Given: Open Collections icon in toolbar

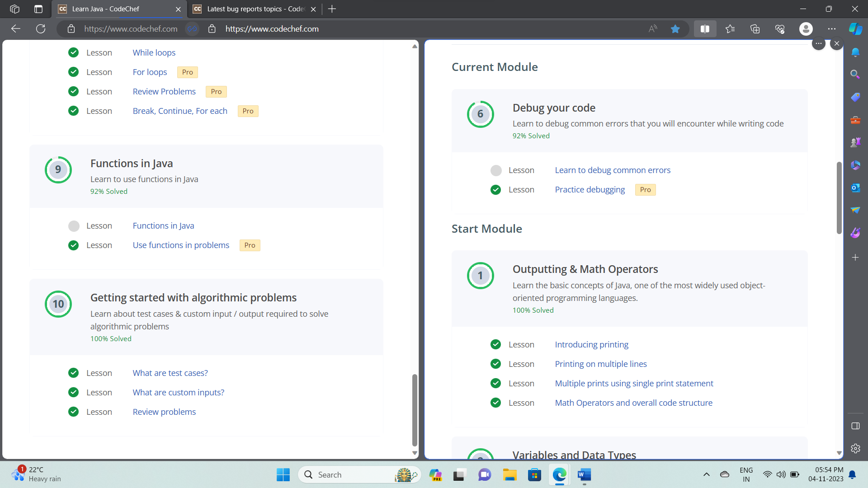Looking at the screenshot, I should pos(755,29).
